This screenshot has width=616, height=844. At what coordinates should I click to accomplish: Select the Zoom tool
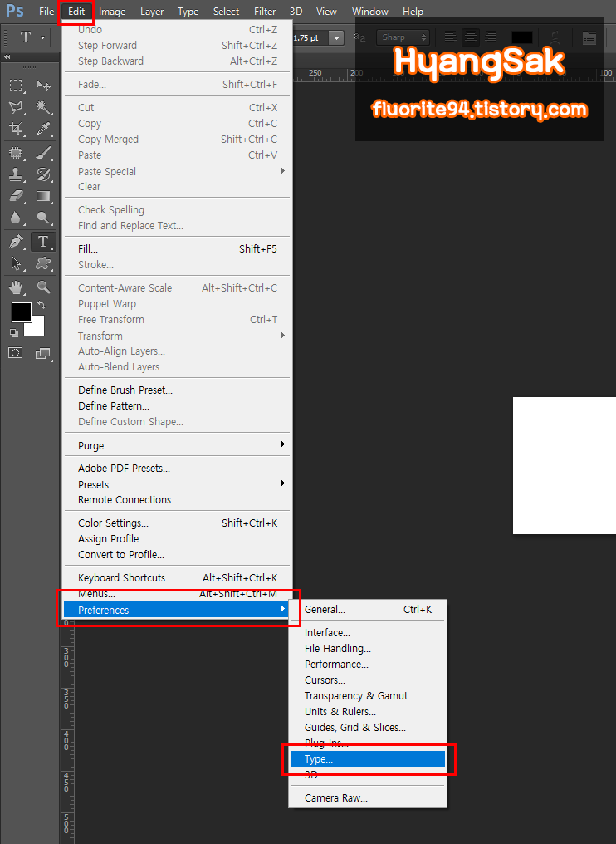point(43,287)
